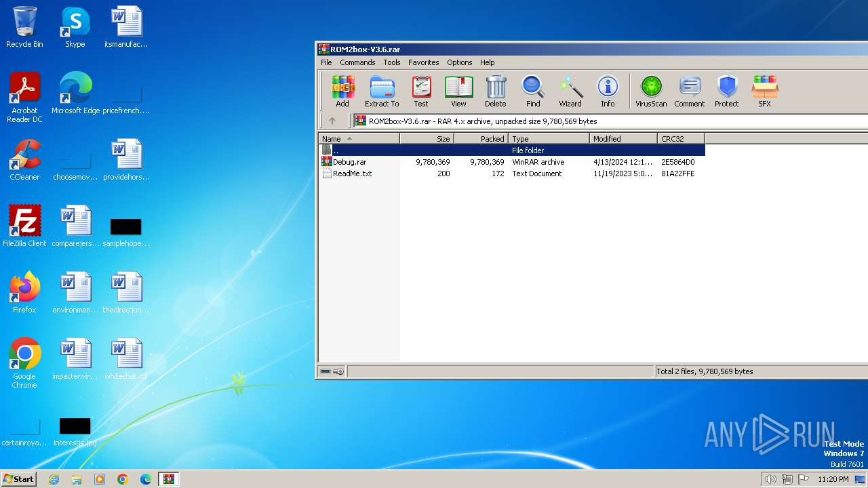Screen dimensions: 868x488
Task: Launch the Wizard tool
Action: click(570, 91)
